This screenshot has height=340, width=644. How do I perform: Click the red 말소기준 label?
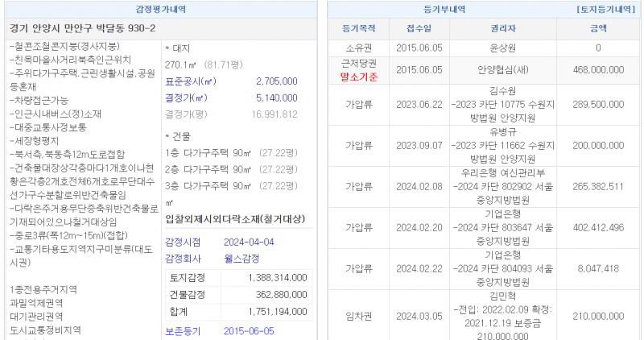point(358,77)
